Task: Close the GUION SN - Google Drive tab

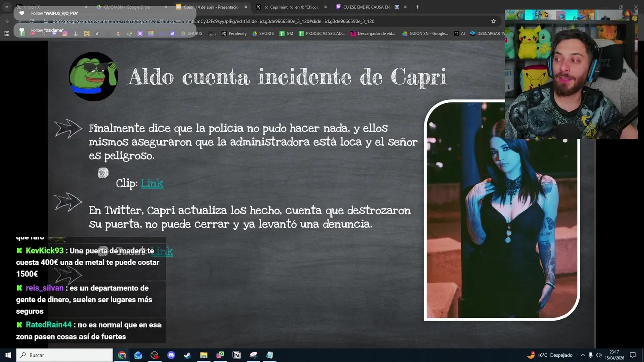Action: pos(166,7)
